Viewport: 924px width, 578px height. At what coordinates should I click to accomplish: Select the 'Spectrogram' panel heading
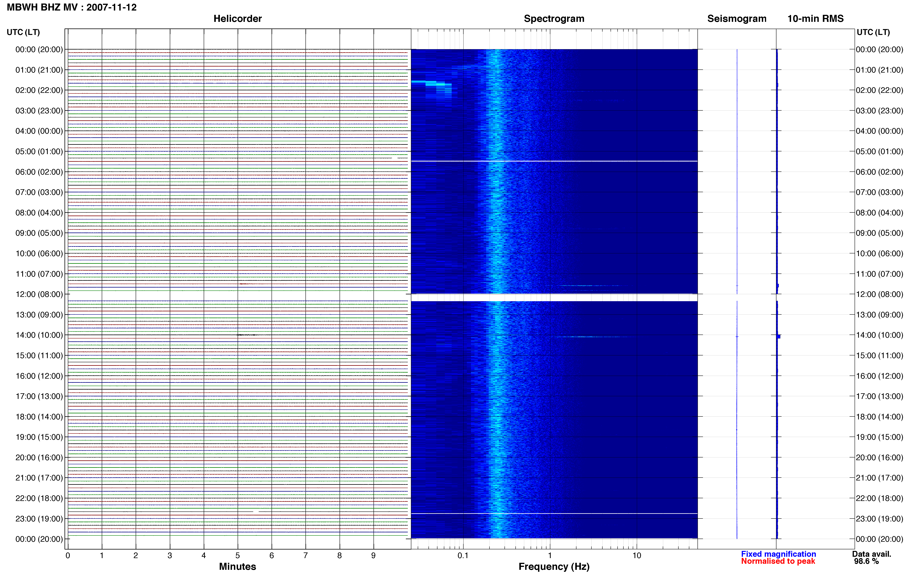pyautogui.click(x=554, y=19)
